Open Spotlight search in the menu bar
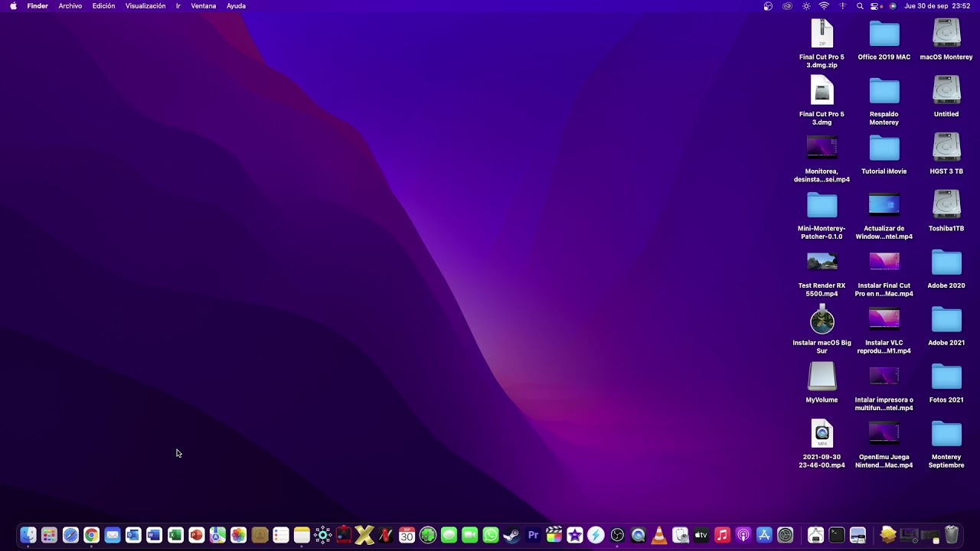Viewport: 980px width, 551px height. click(x=860, y=6)
